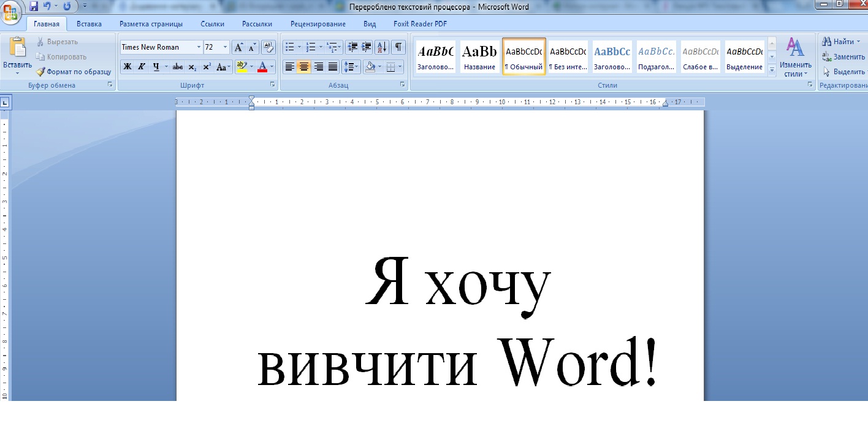The width and height of the screenshot is (868, 431).
Task: Toggle italic (К) formatting
Action: (x=142, y=67)
